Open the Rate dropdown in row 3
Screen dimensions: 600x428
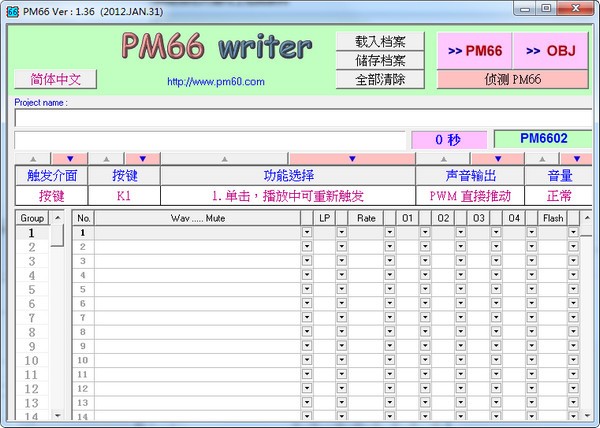pos(390,260)
